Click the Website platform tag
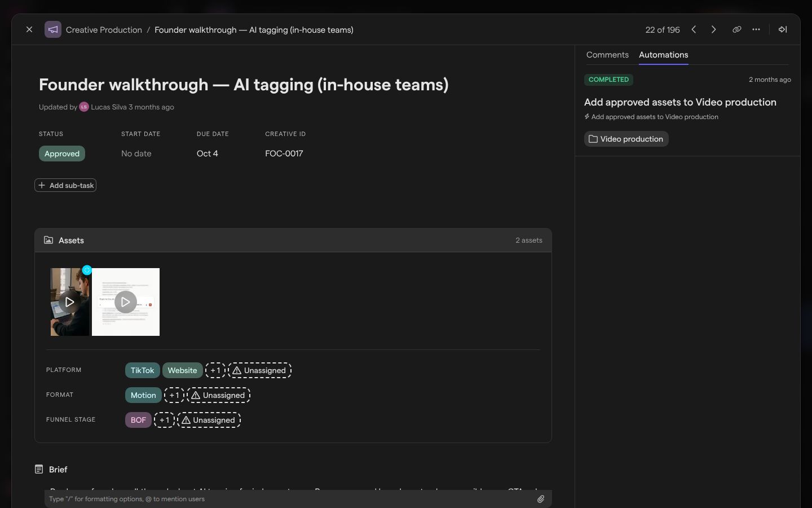The height and width of the screenshot is (508, 812). click(182, 370)
